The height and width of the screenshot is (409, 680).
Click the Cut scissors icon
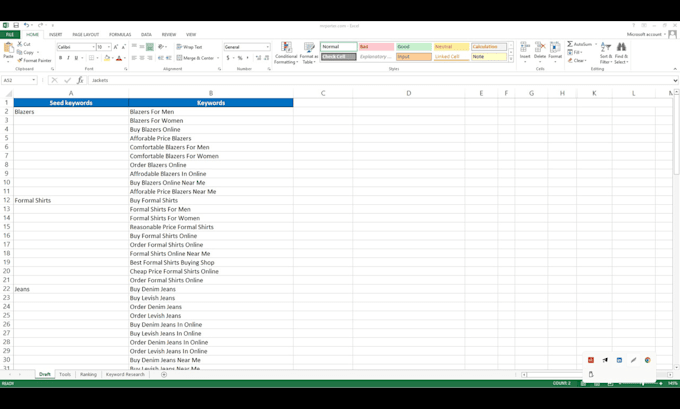tap(20, 44)
